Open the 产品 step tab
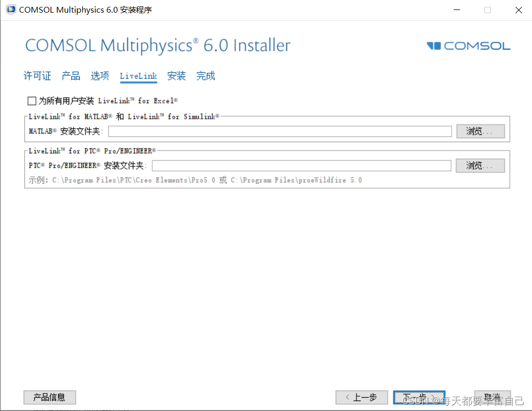This screenshot has width=532, height=411. tap(70, 76)
